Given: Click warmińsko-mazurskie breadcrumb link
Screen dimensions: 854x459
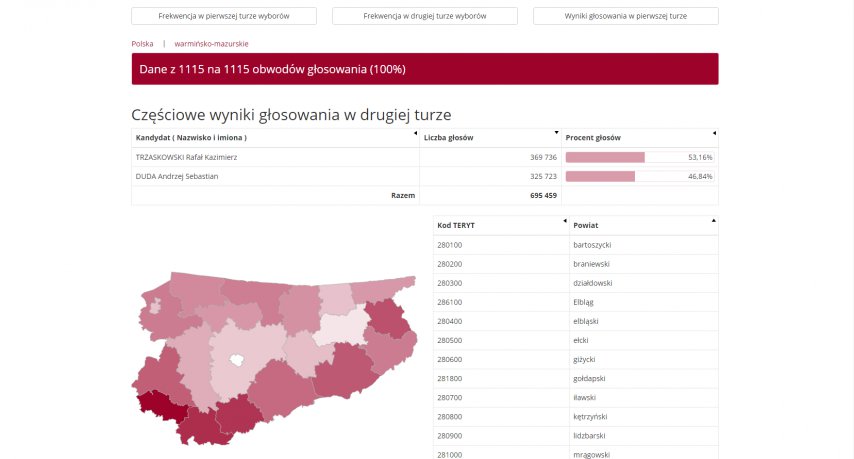Looking at the screenshot, I should 211,44.
